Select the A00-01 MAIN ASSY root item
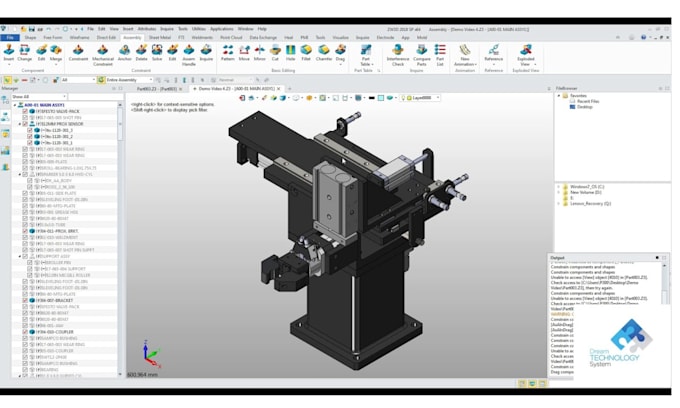This screenshot has height=408, width=680. (x=44, y=105)
